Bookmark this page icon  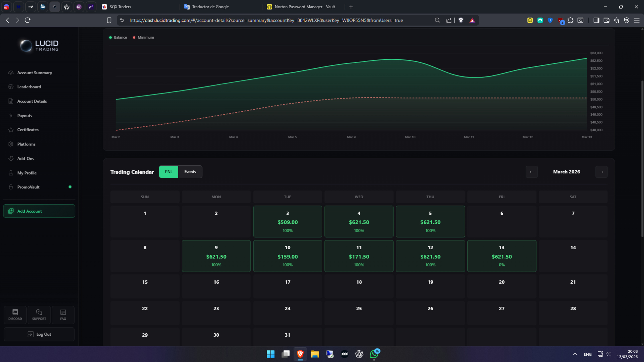pyautogui.click(x=109, y=20)
